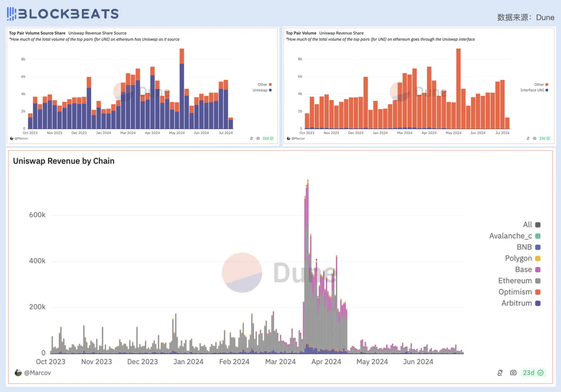Screen dimensions: 561x392
Task: Click the Uniswap Revenue by Chain title
Action: click(x=64, y=161)
